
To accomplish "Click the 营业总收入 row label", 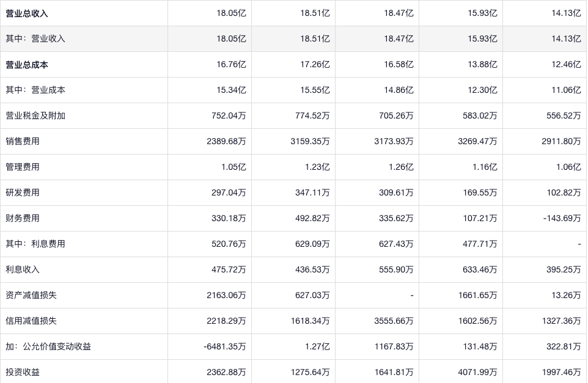I will pos(27,13).
